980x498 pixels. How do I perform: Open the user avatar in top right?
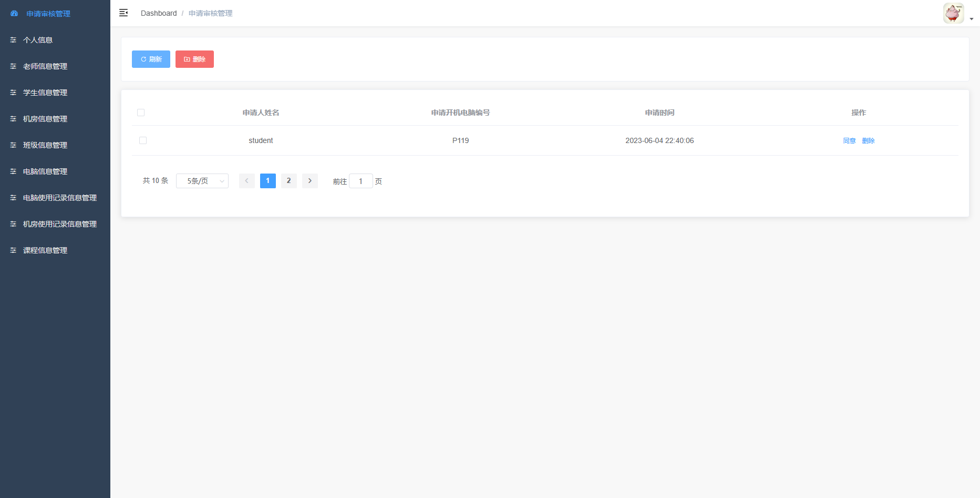tap(953, 13)
